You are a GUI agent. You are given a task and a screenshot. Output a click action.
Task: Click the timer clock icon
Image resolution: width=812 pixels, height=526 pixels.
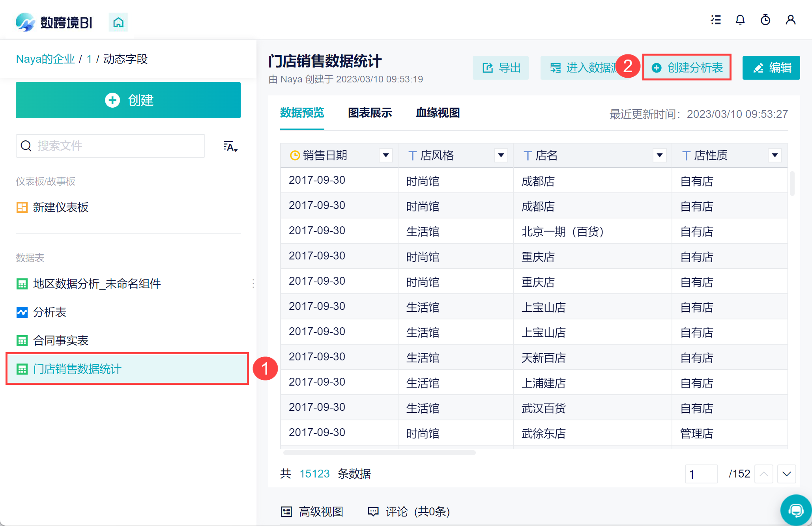click(765, 20)
